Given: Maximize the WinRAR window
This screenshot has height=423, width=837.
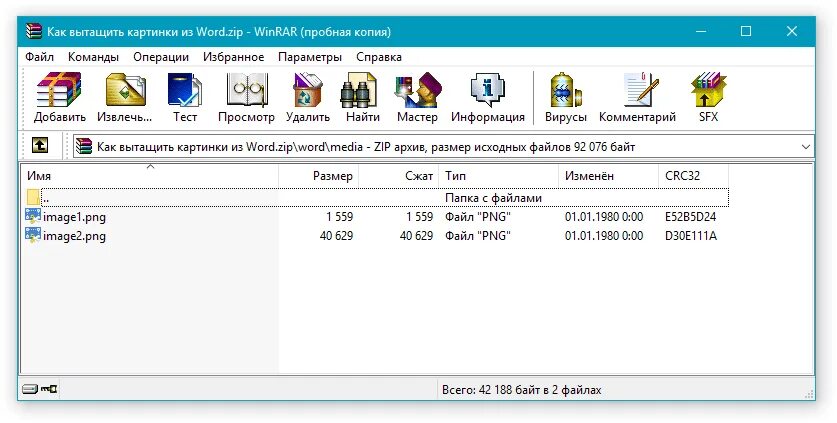Looking at the screenshot, I should tap(746, 32).
